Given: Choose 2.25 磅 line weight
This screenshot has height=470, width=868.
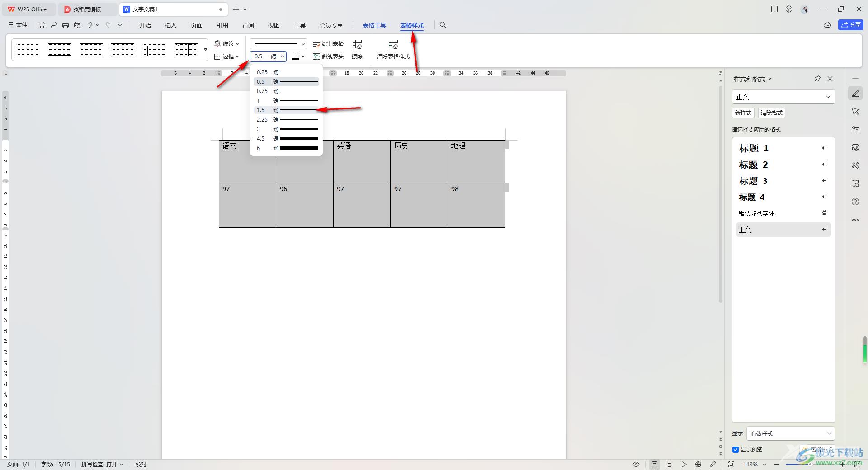Looking at the screenshot, I should 287,120.
